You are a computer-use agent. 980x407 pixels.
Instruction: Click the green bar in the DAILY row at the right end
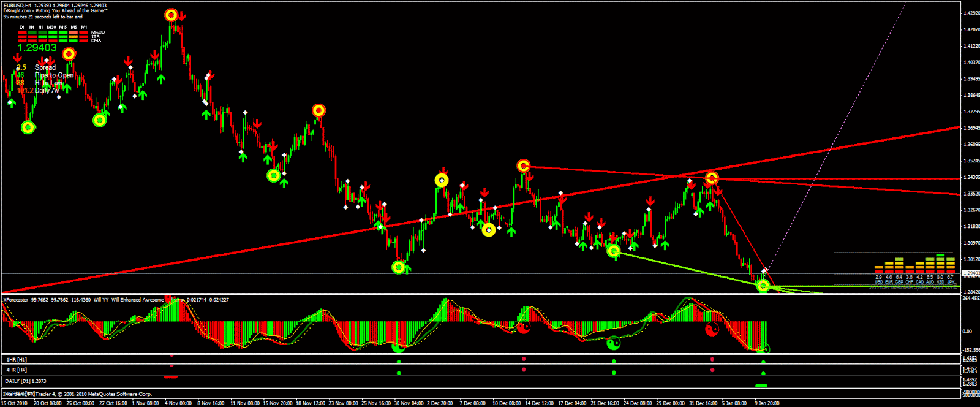tap(761, 386)
